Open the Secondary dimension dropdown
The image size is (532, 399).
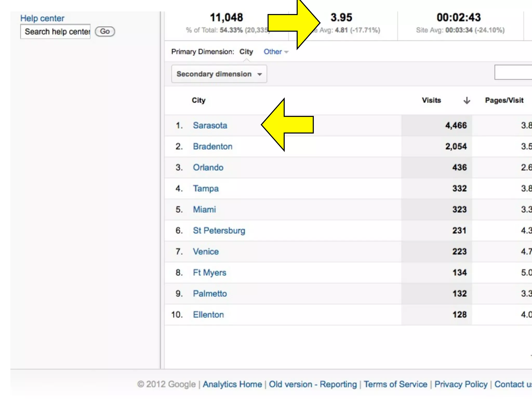[219, 74]
